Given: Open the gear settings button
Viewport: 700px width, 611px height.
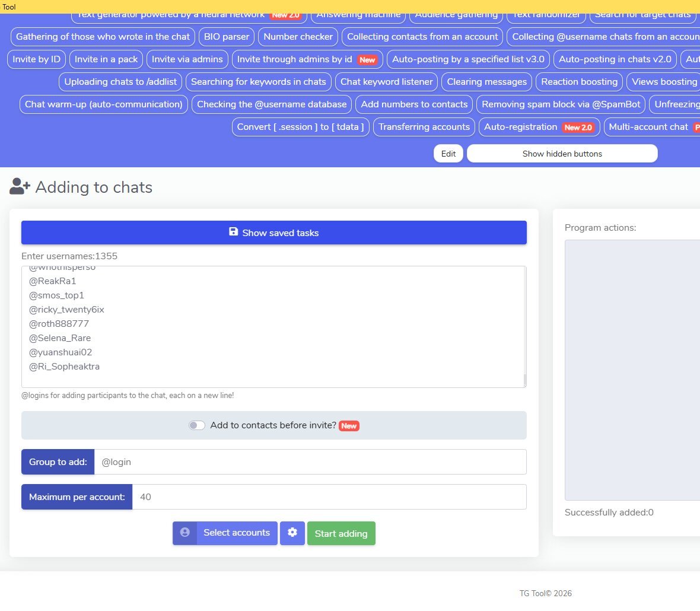Looking at the screenshot, I should tap(292, 533).
